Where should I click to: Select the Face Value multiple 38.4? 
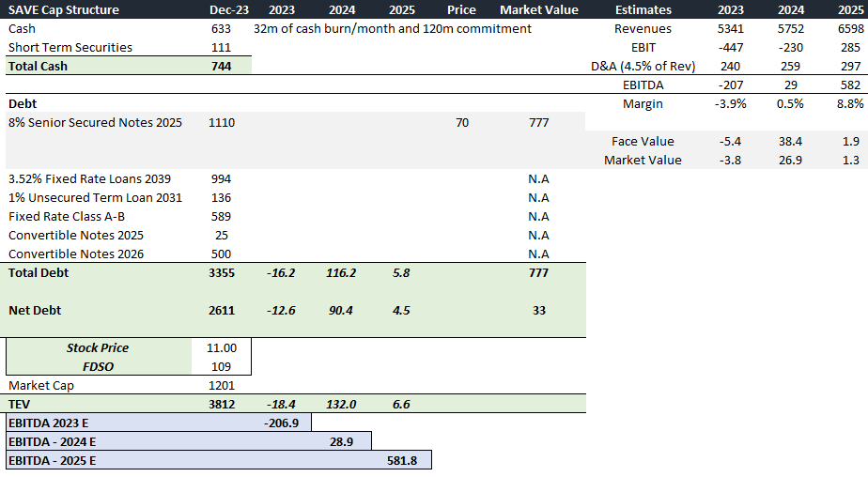coord(790,142)
